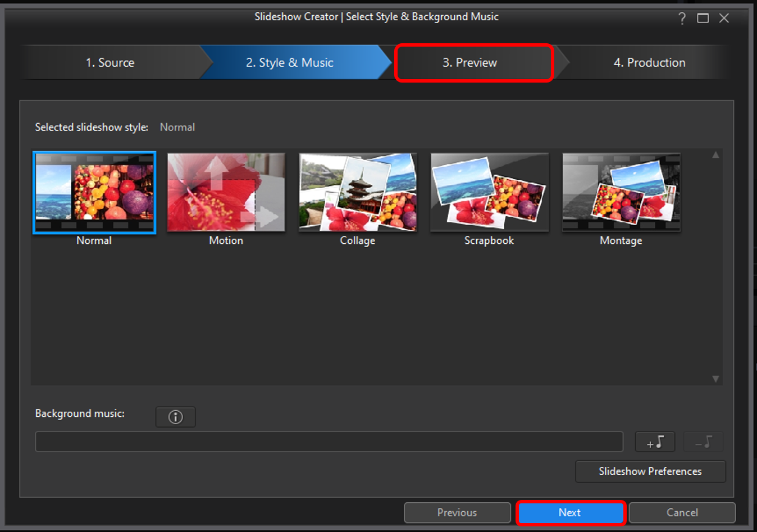Click the remove music minus-note icon
Viewport: 757px width, 532px height.
(703, 442)
